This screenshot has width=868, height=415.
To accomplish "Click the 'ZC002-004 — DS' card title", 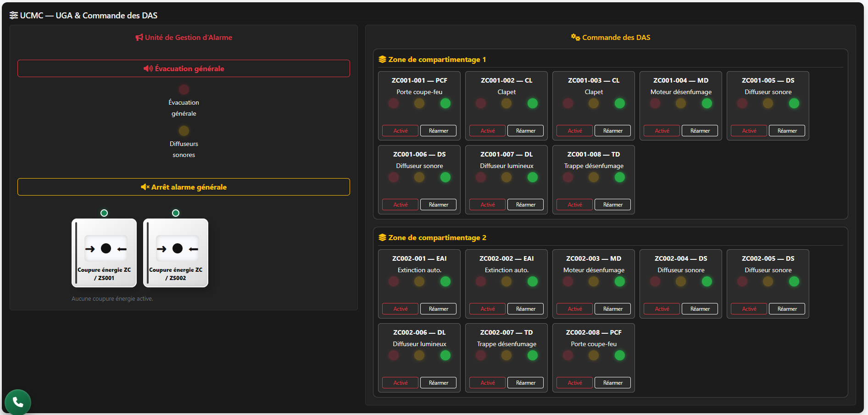I will (x=681, y=258).
